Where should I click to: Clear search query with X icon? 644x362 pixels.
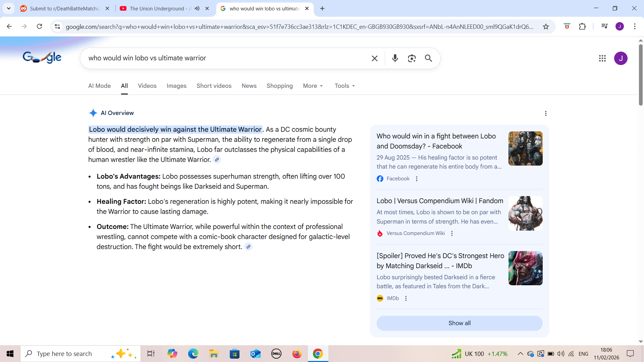[x=375, y=58]
